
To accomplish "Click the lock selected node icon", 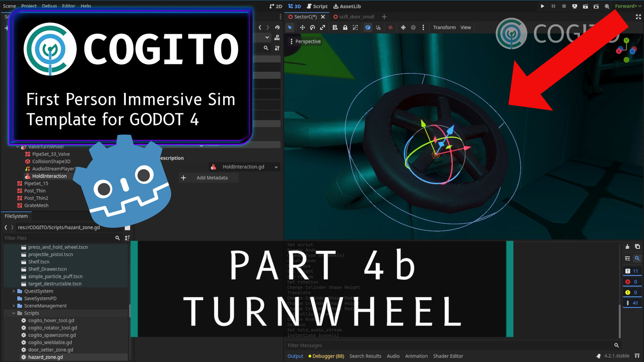I will coord(345,27).
